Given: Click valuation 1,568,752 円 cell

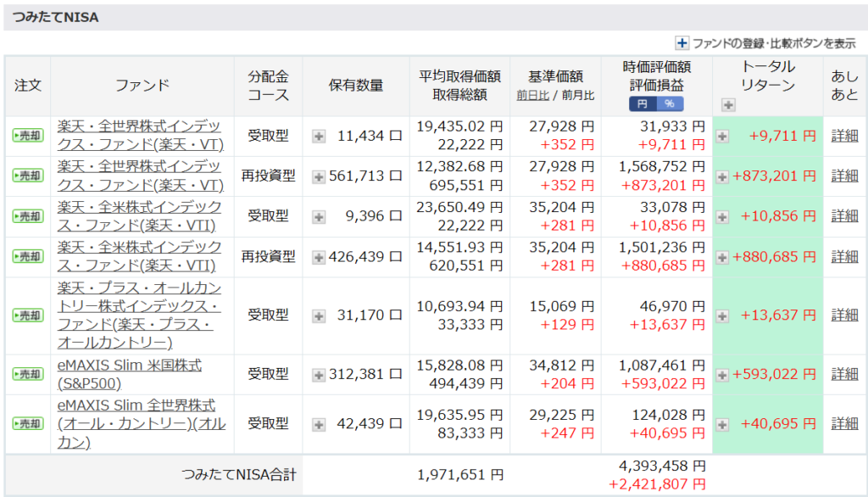Looking at the screenshot, I should click(662, 166).
